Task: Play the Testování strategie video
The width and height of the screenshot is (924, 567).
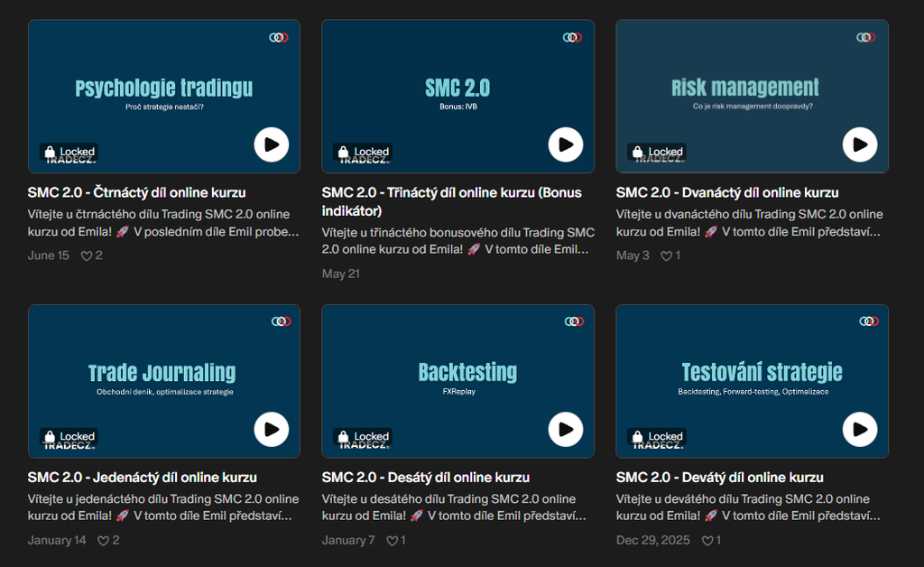Action: click(x=860, y=429)
